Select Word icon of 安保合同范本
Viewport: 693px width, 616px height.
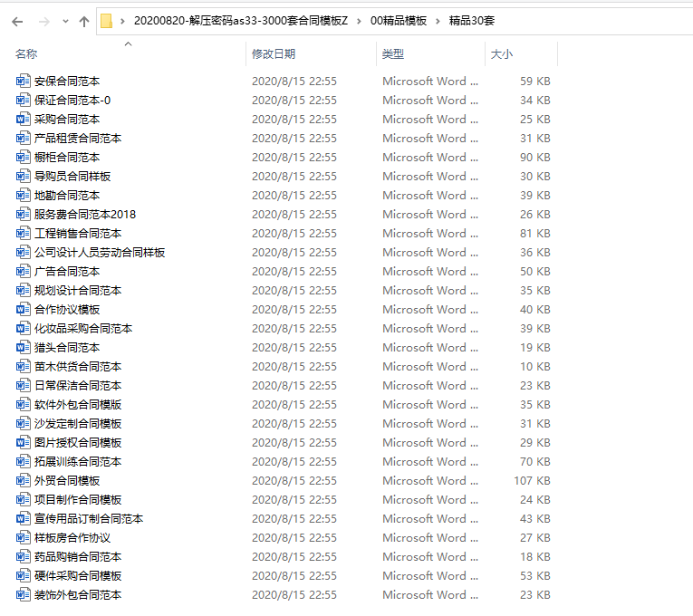pos(23,81)
